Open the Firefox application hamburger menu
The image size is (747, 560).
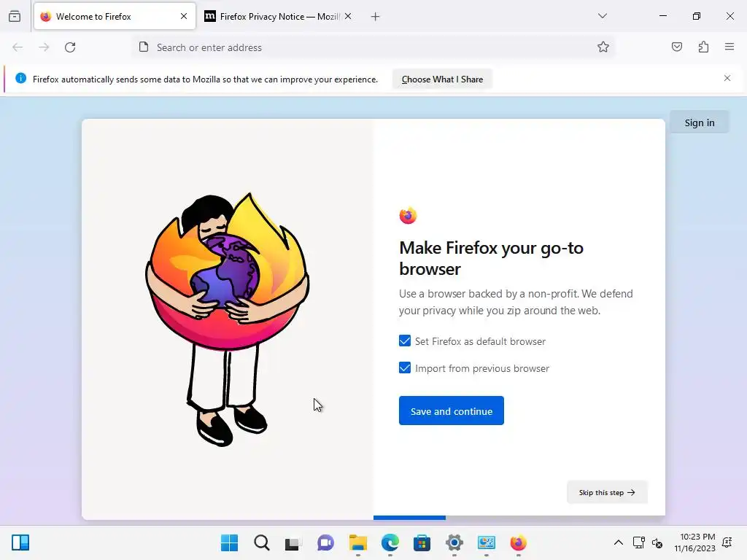point(729,47)
